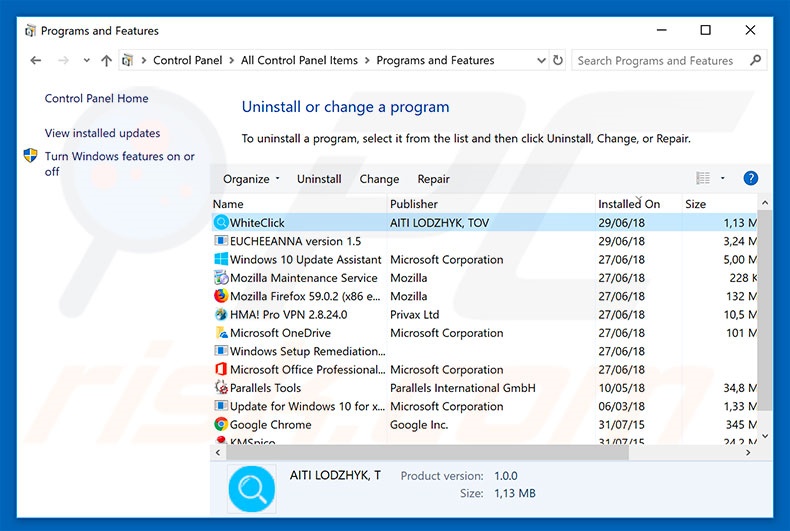Click the Repair toolbar button

433,179
